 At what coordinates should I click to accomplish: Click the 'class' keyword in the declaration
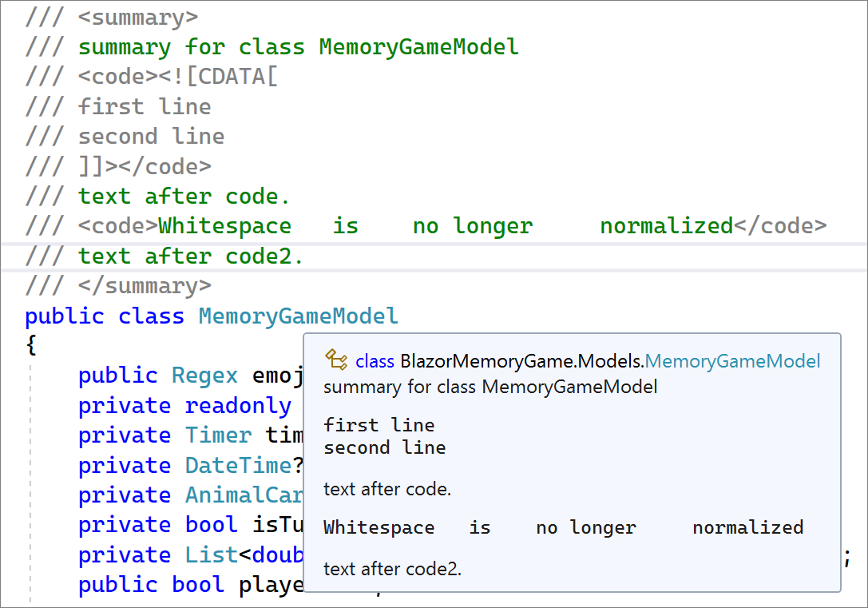point(151,316)
